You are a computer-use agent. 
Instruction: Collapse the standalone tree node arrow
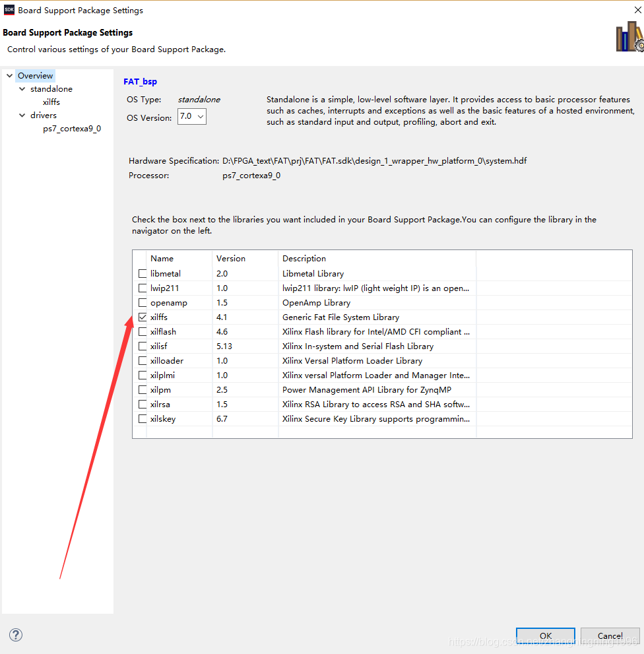[22, 89]
